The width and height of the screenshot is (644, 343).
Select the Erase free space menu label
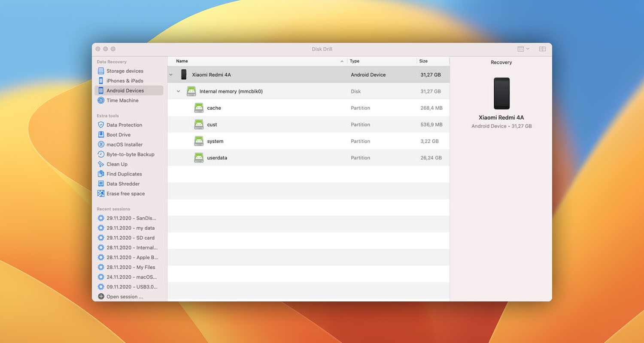126,194
